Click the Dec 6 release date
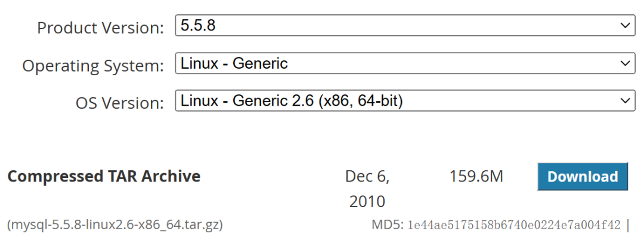This screenshot has width=644, height=240. pos(367,176)
